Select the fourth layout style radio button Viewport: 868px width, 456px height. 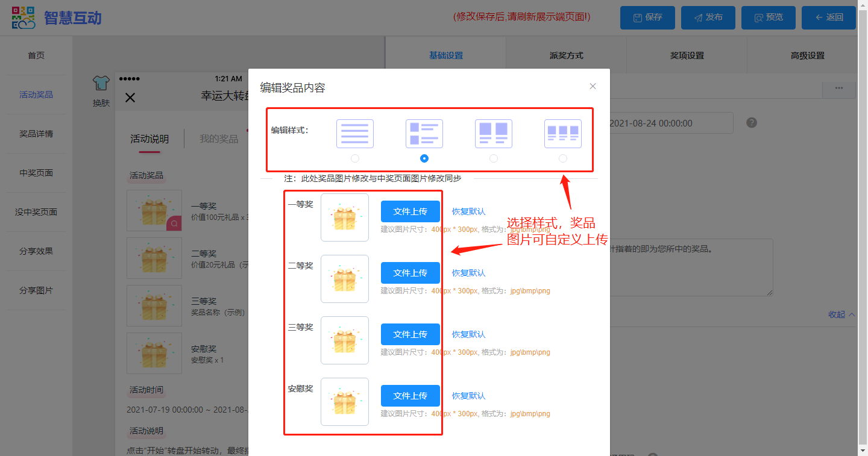coord(563,158)
